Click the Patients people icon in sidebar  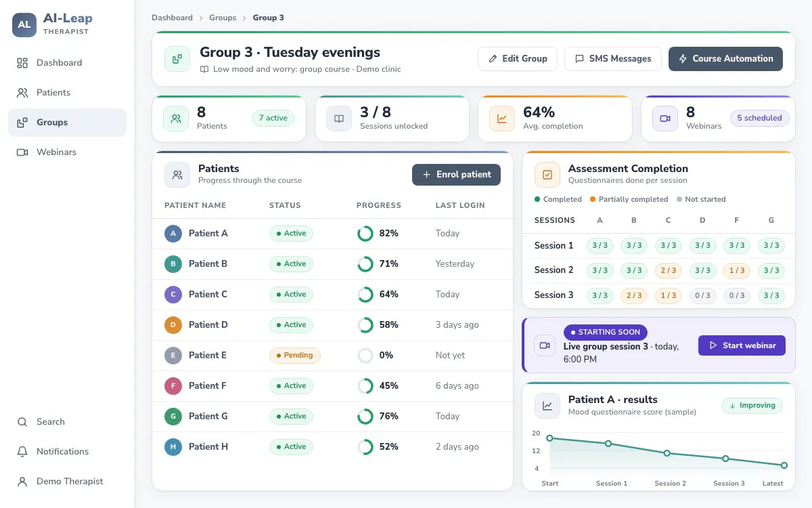22,93
